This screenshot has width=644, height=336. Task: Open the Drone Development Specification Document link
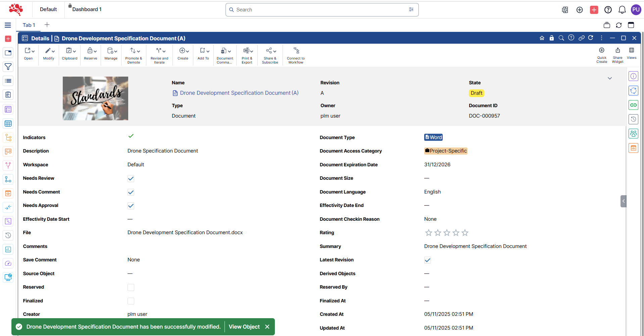pyautogui.click(x=239, y=93)
